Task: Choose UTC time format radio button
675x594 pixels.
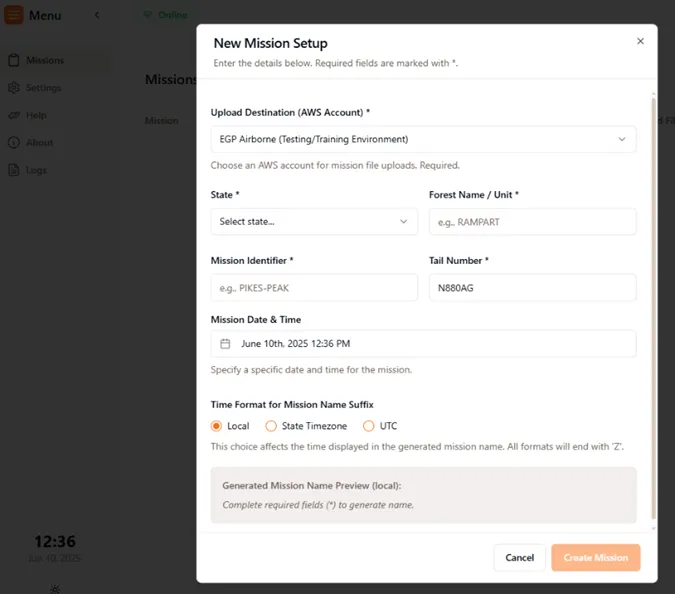Action: coord(369,426)
